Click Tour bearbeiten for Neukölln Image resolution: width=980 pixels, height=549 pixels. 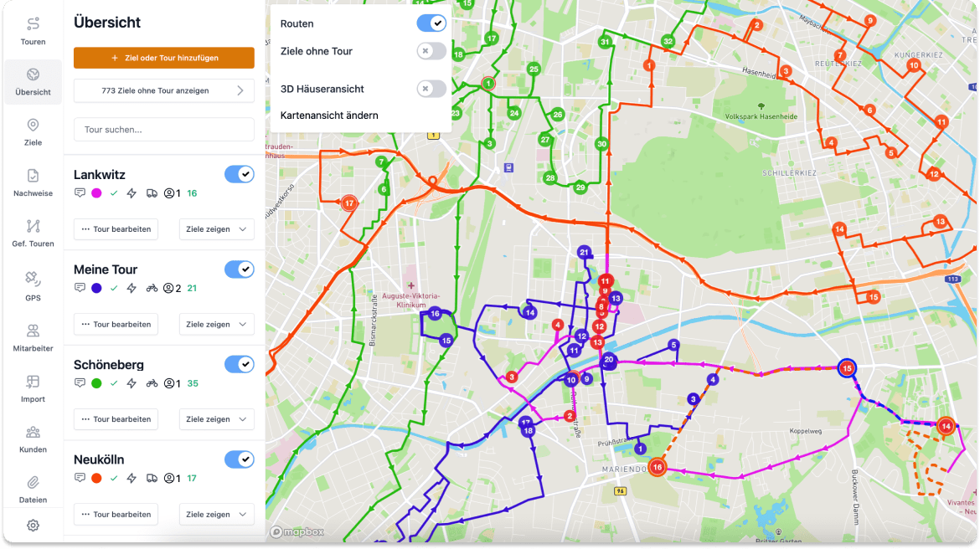(116, 514)
